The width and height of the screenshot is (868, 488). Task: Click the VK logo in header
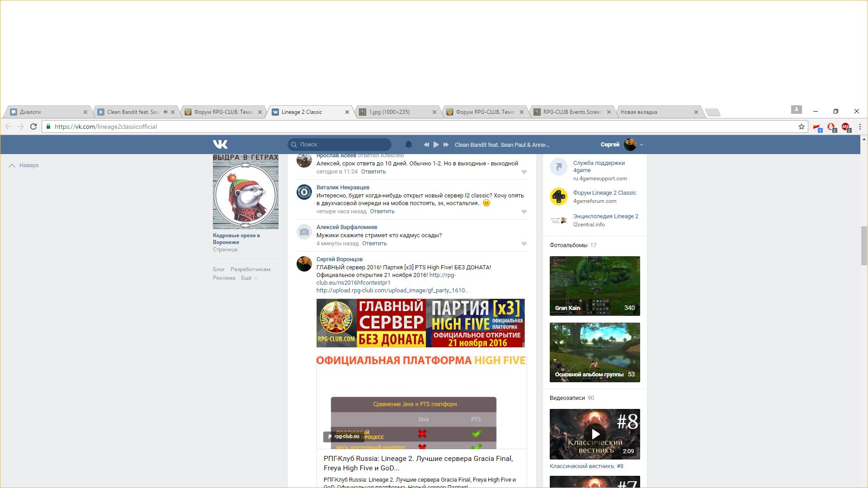pos(220,144)
